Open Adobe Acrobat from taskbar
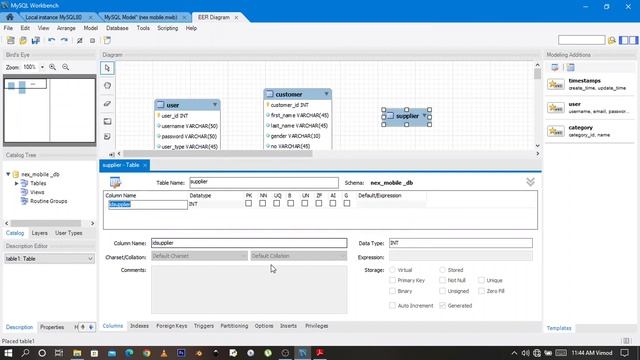Image resolution: width=640 pixels, height=360 pixels. tap(320, 353)
